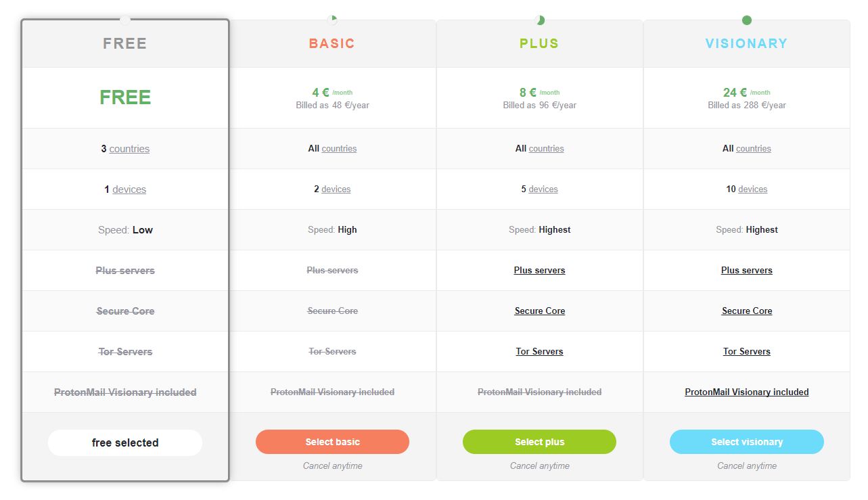
Task: Click the half-filled pie icon above Plus
Action: coord(539,20)
